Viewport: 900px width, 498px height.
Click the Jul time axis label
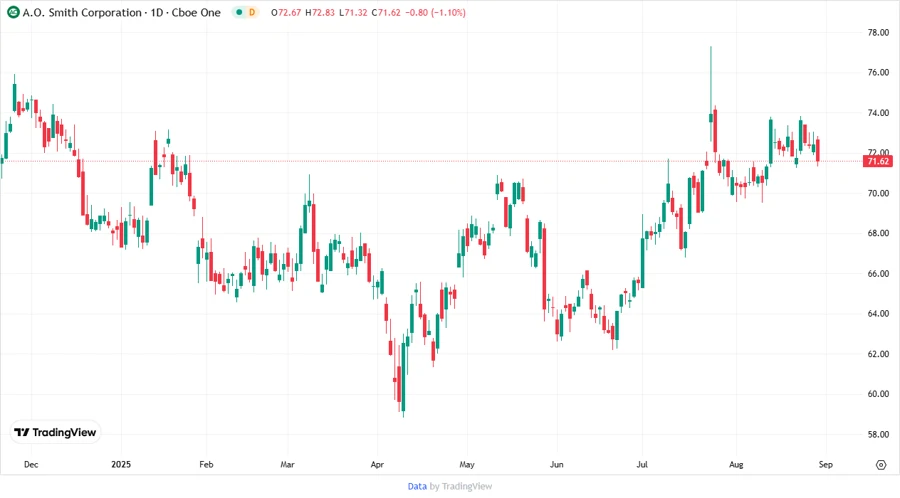(x=642, y=464)
